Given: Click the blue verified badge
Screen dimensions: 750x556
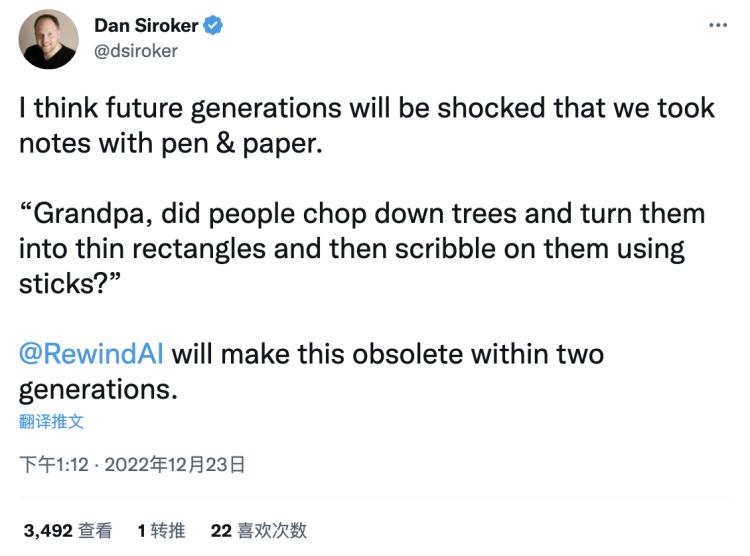Looking at the screenshot, I should point(213,27).
